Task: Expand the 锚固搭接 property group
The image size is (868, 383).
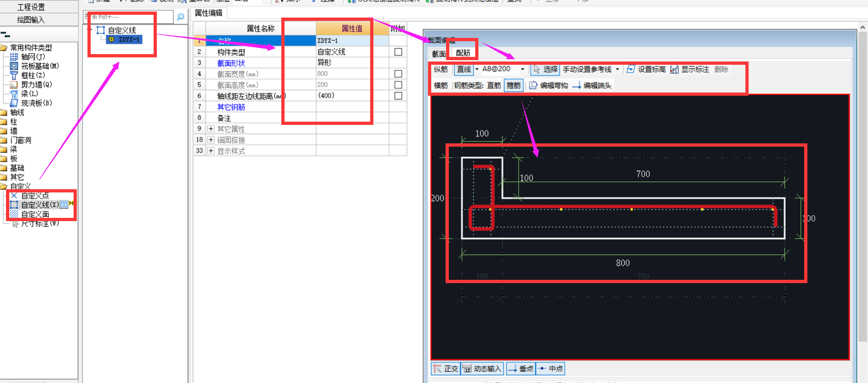Action: [x=211, y=140]
